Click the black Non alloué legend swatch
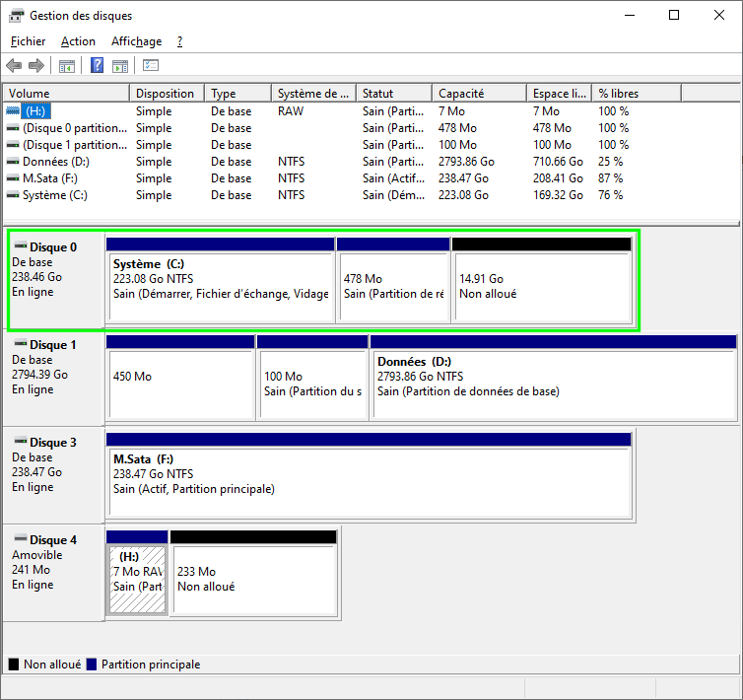This screenshot has width=743, height=700. click(x=14, y=665)
